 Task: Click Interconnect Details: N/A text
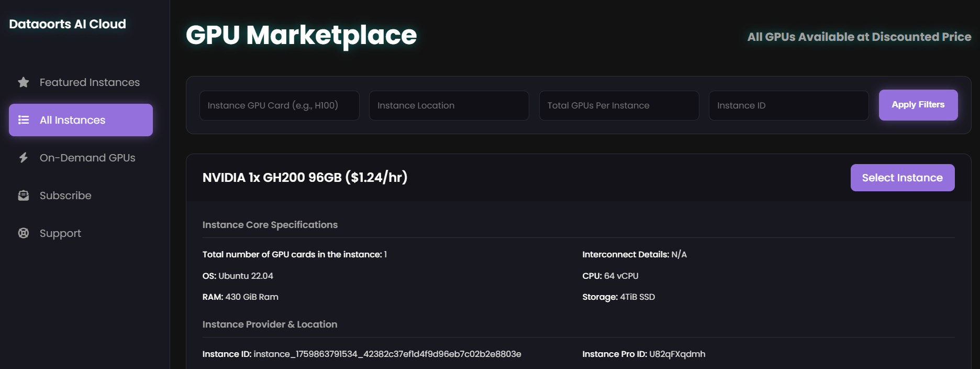[x=634, y=254]
